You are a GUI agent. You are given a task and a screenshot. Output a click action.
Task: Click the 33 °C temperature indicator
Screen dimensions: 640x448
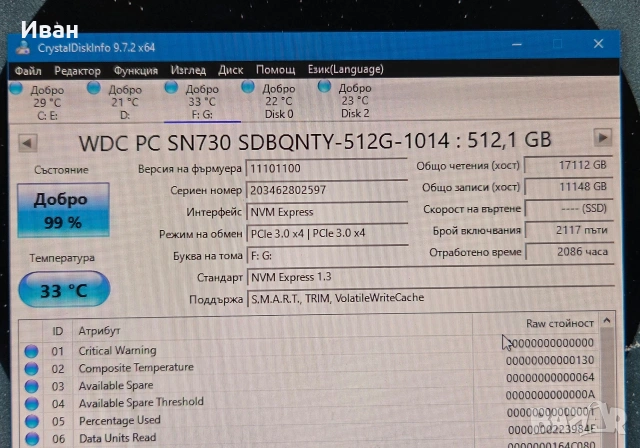pyautogui.click(x=64, y=290)
